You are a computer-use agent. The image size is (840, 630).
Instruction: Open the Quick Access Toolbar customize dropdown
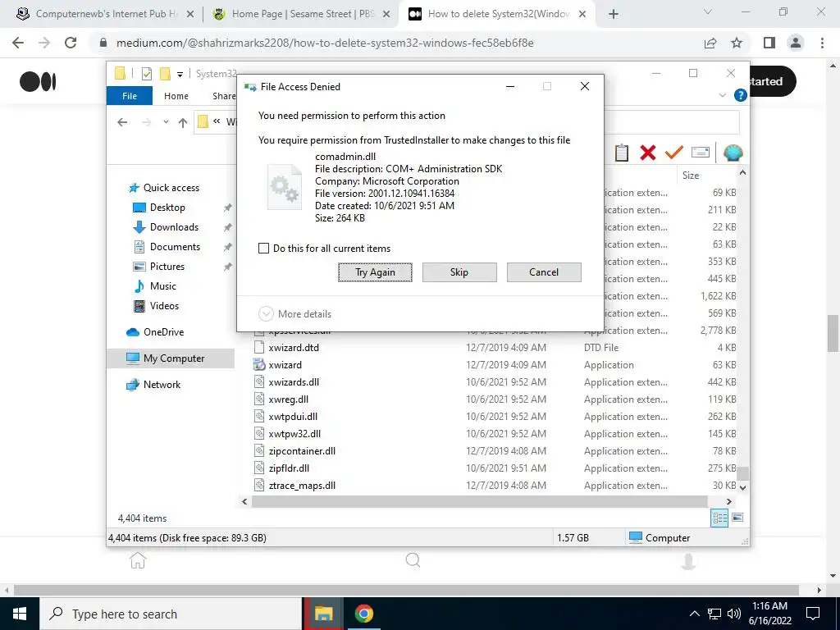[180, 74]
